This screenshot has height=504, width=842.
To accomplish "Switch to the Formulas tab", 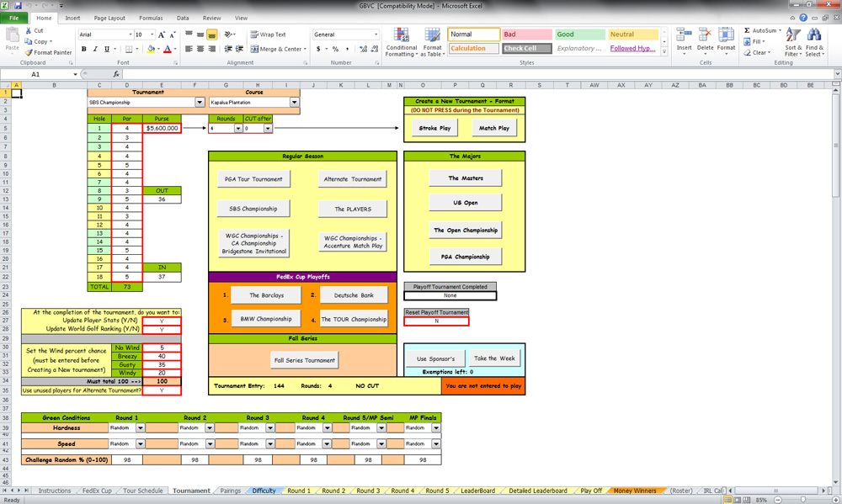I will coord(151,18).
